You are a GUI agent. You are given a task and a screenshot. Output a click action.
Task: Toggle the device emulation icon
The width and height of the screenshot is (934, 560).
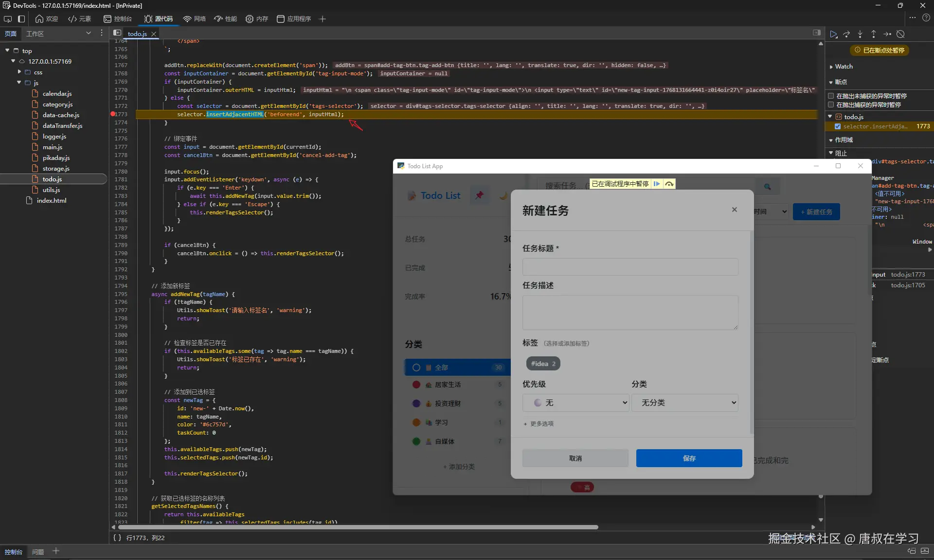[x=21, y=19]
